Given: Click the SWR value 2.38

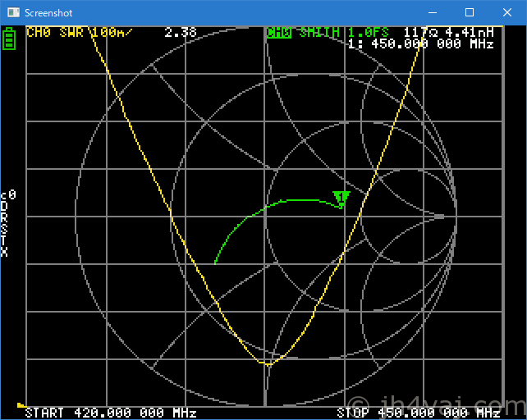Looking at the screenshot, I should (181, 33).
